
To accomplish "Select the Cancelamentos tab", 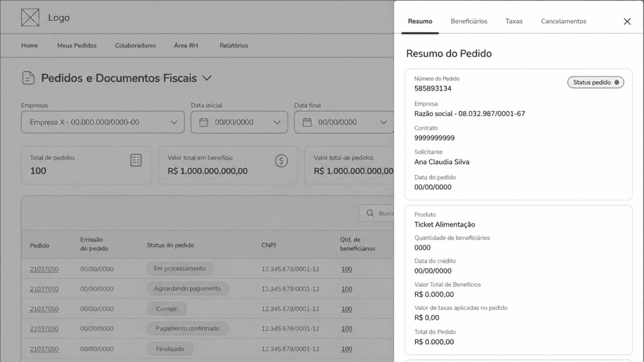I will point(564,21).
